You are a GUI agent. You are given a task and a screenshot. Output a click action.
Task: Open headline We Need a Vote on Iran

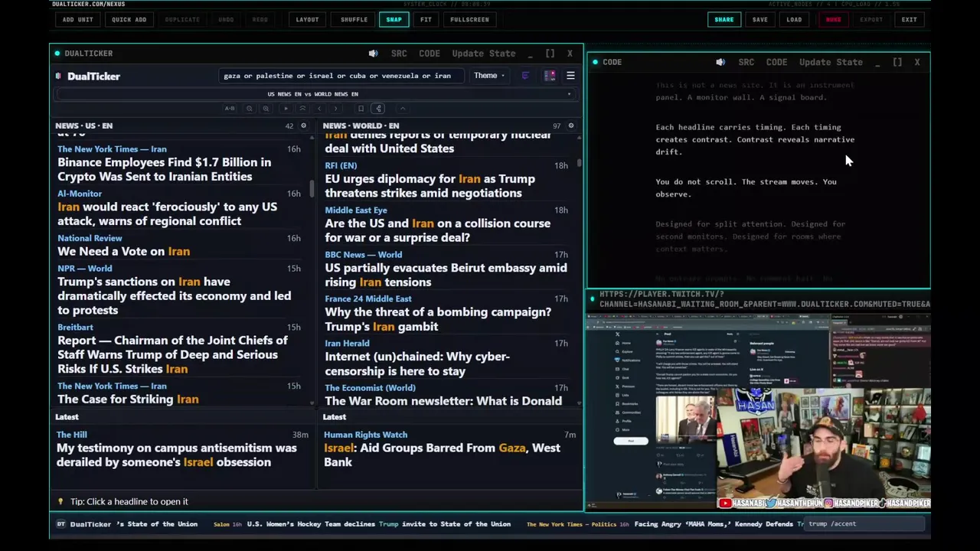point(123,251)
